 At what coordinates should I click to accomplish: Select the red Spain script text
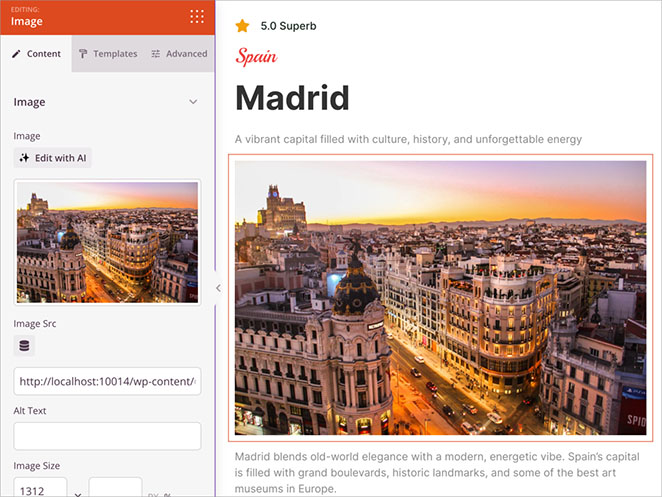coord(256,57)
